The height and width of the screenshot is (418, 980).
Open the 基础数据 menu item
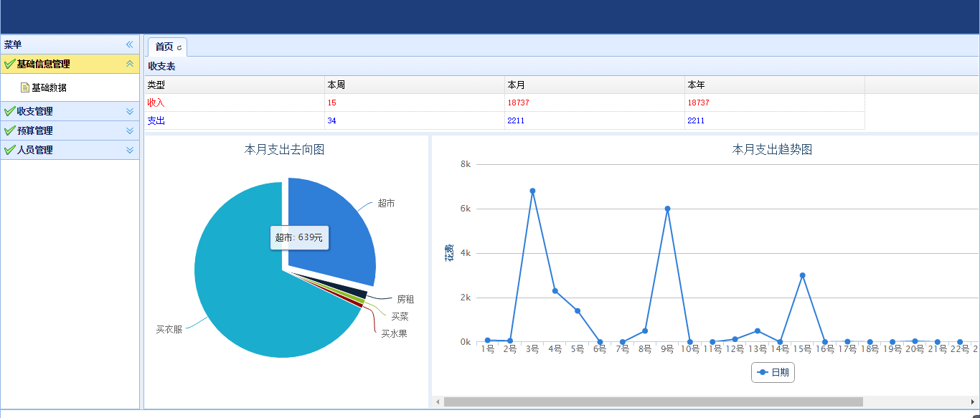point(49,87)
